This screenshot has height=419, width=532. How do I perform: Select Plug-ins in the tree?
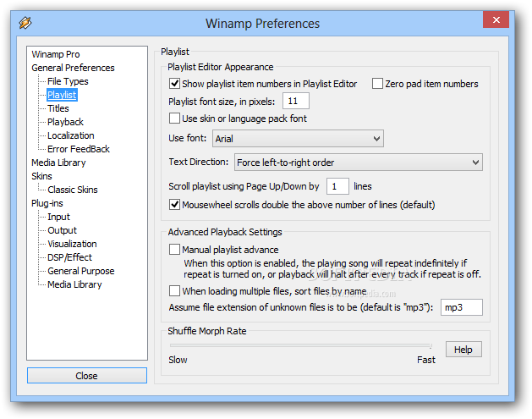pyautogui.click(x=47, y=203)
